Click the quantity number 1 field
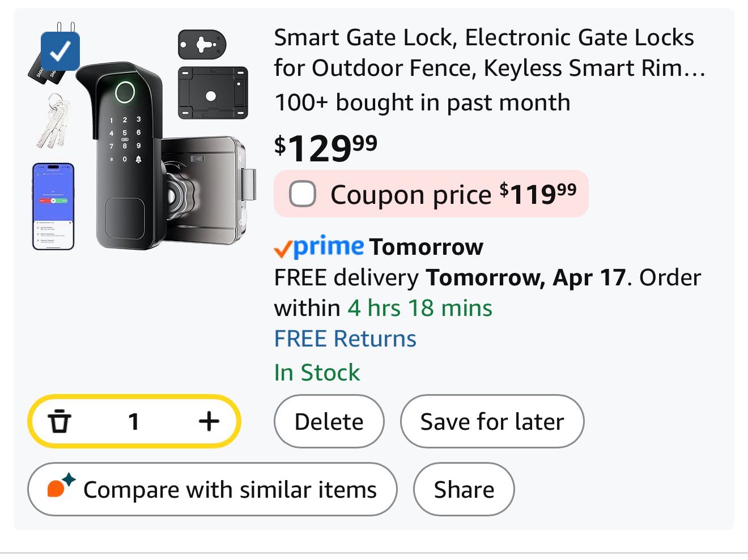This screenshot has height=560, width=748. pos(134,421)
